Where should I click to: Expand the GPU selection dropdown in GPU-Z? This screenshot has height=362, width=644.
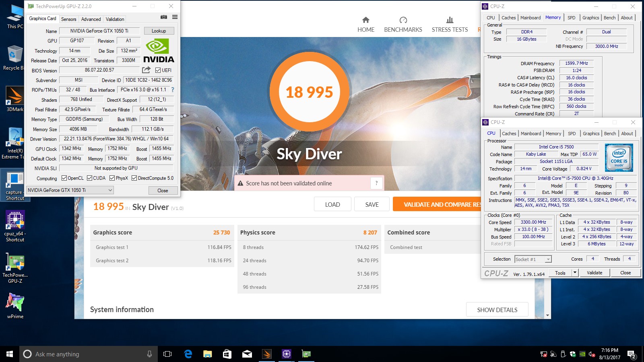click(x=110, y=190)
